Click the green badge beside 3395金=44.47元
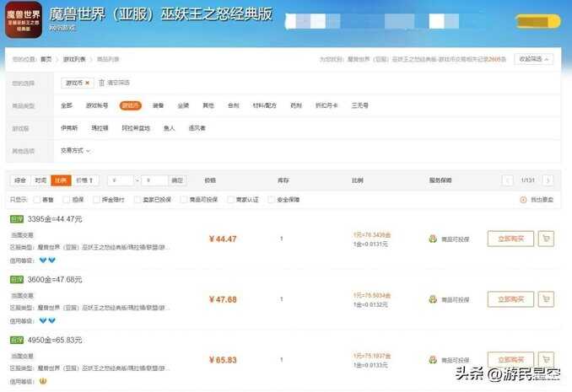 click(x=17, y=219)
